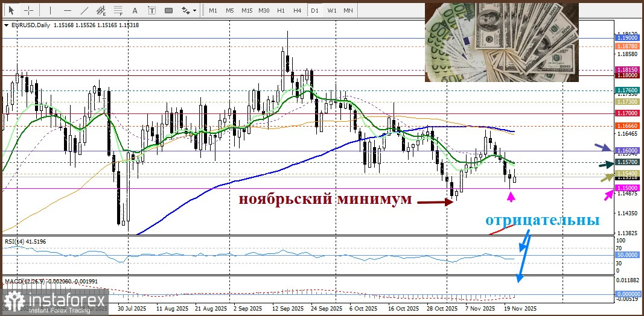Viewport: 644px width, 316px height.
Task: Switch chart to M5 timeframe
Action: click(x=229, y=11)
